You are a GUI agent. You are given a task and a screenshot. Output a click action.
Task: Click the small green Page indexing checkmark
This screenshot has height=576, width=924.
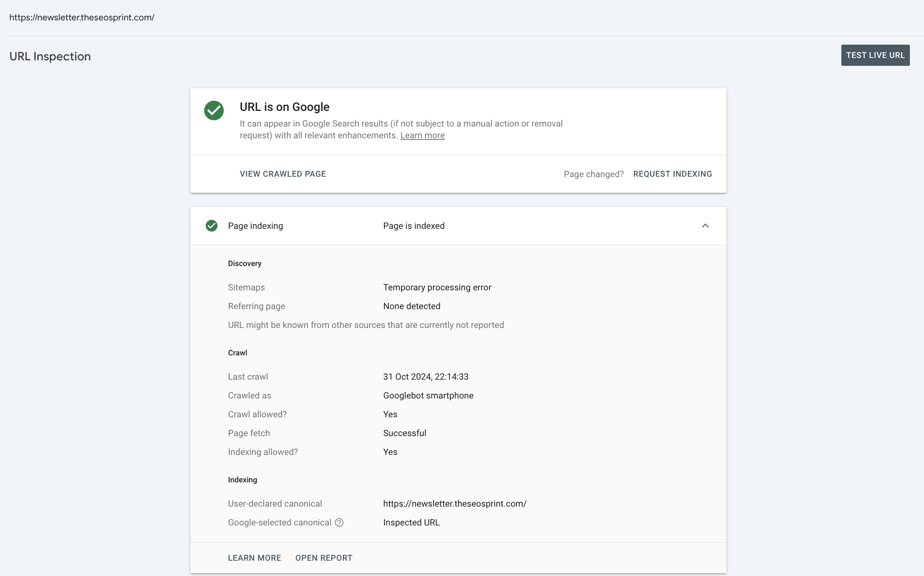coord(212,226)
